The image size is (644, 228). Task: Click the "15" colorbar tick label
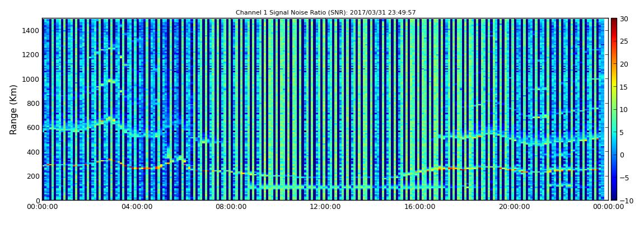[x=624, y=87]
